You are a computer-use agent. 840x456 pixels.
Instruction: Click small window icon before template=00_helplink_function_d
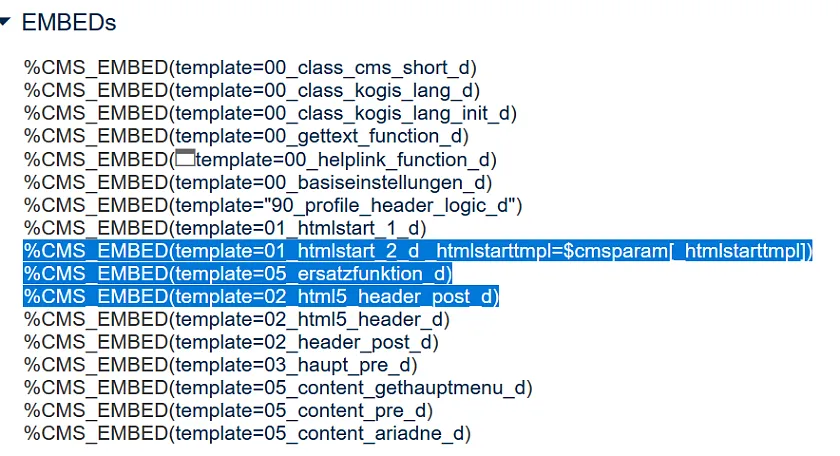click(185, 158)
